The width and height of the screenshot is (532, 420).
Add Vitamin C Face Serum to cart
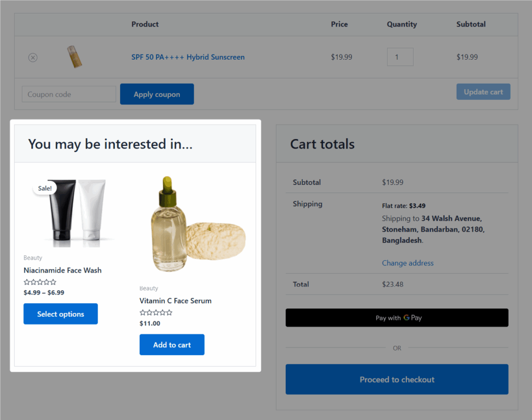click(x=171, y=345)
